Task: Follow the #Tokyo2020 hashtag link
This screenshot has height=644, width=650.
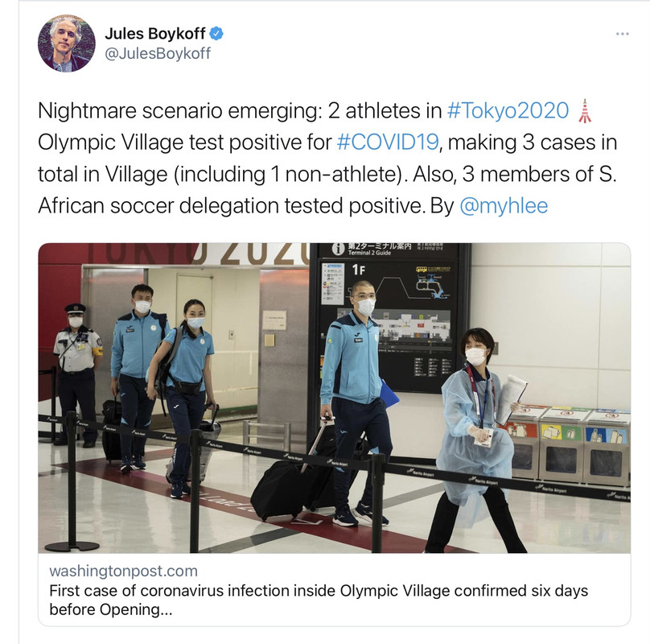Action: pyautogui.click(x=508, y=111)
